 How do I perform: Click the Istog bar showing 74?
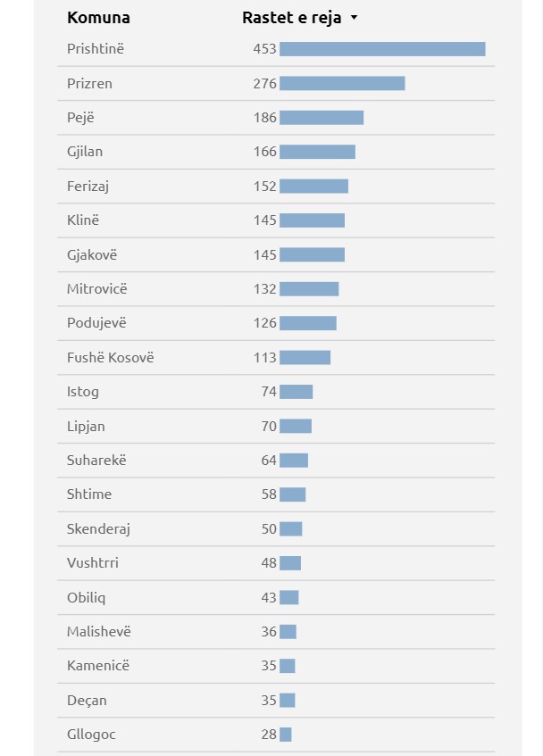297,392
